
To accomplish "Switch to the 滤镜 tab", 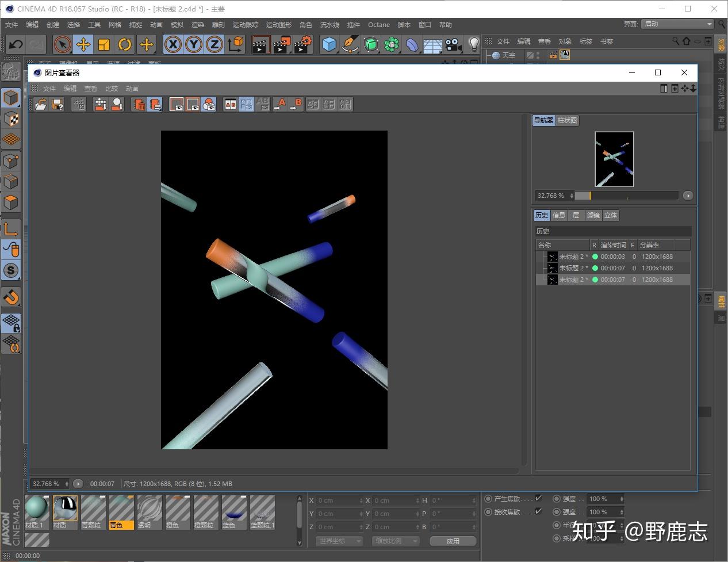I will tap(593, 215).
